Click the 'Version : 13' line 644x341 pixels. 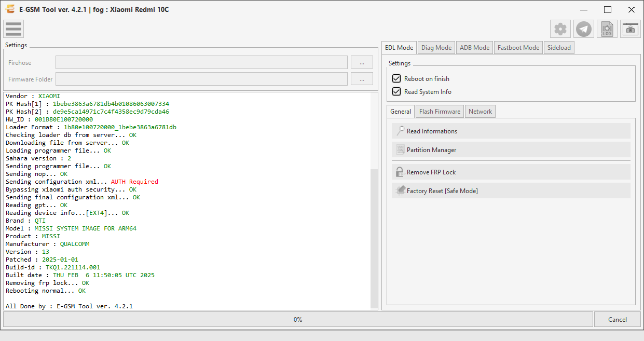(x=28, y=252)
